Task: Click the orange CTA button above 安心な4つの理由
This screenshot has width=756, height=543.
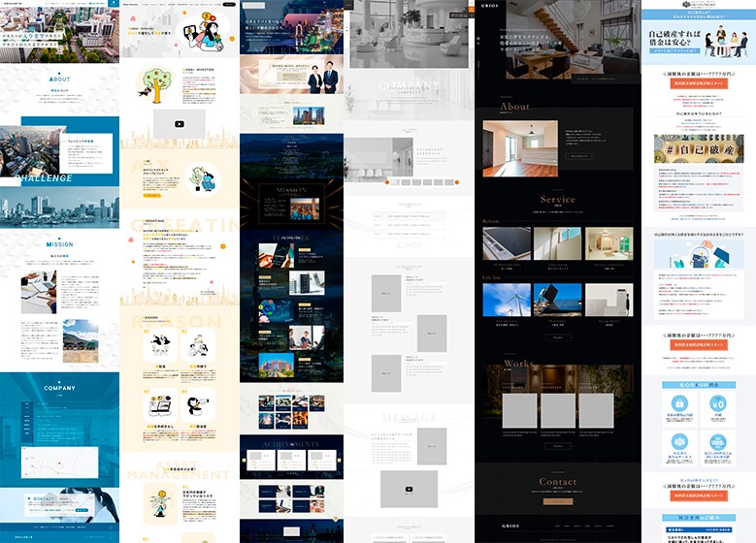Action: click(x=699, y=345)
